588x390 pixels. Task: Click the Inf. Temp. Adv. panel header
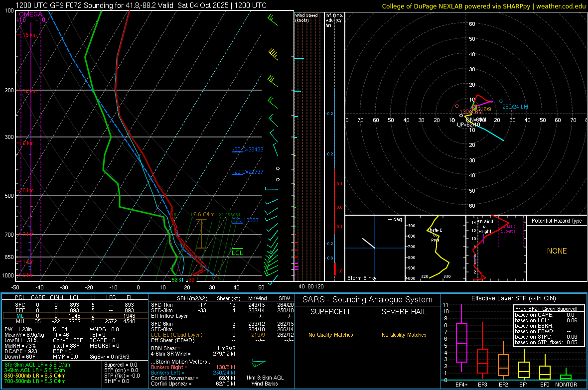point(334,20)
